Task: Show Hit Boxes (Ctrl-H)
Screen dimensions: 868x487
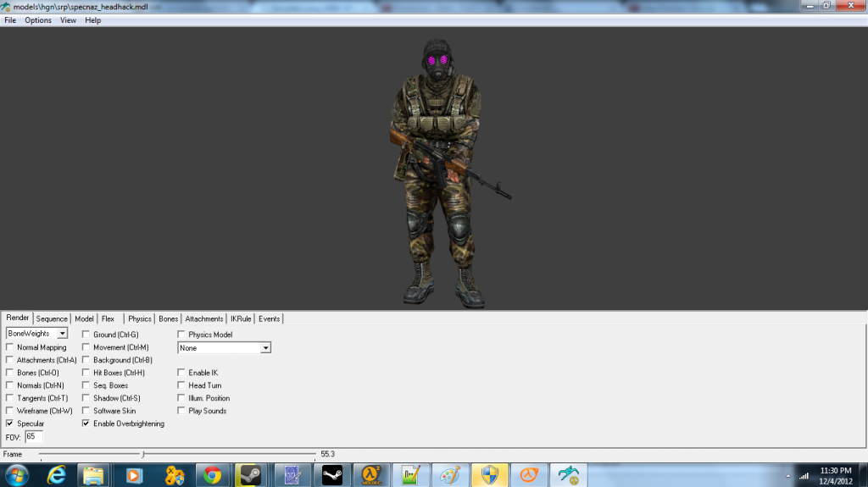Action: 86,373
